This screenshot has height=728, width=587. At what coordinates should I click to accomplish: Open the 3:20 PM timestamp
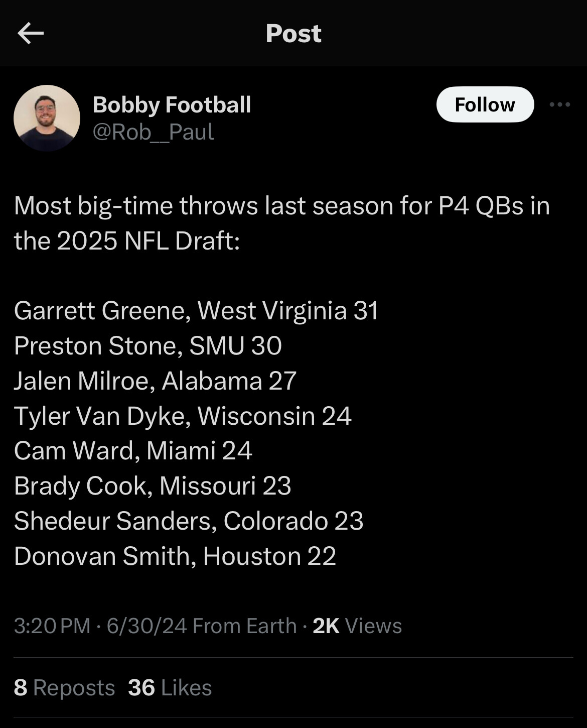52,626
